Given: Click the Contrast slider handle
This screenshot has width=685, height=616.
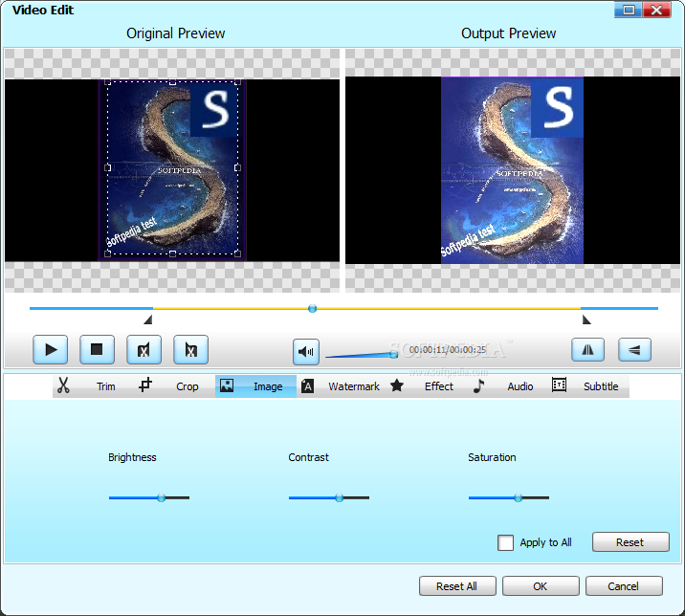Looking at the screenshot, I should [x=340, y=497].
